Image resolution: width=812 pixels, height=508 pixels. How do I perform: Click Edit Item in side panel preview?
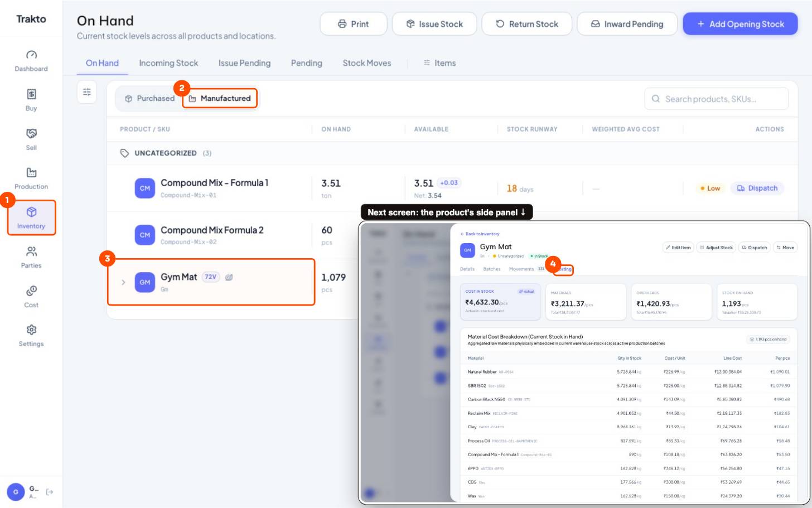click(x=678, y=248)
